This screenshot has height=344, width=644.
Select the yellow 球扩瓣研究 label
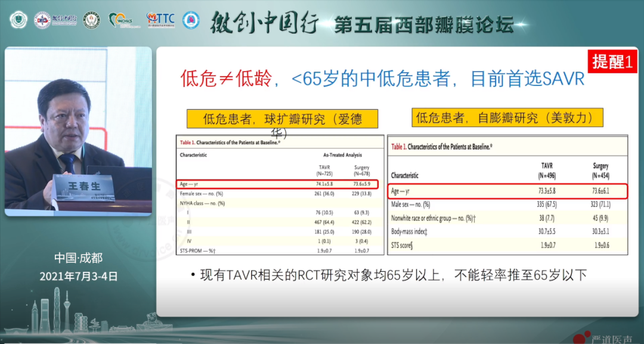coord(283,119)
